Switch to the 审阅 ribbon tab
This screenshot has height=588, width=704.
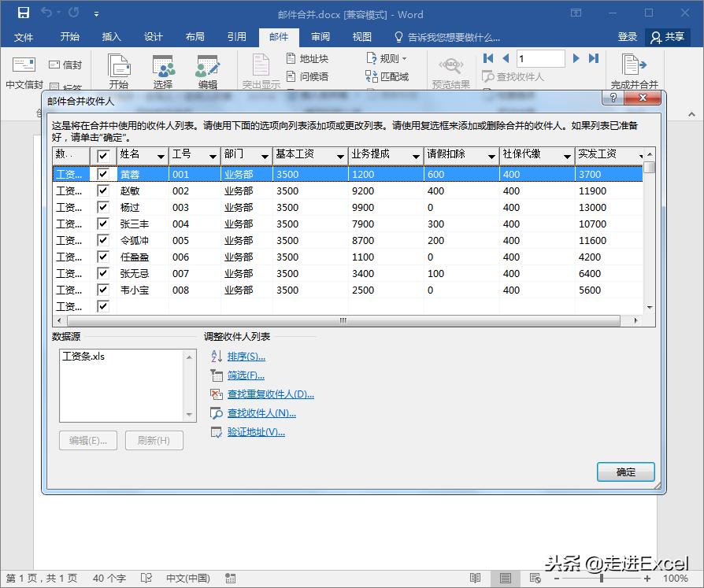[x=320, y=37]
